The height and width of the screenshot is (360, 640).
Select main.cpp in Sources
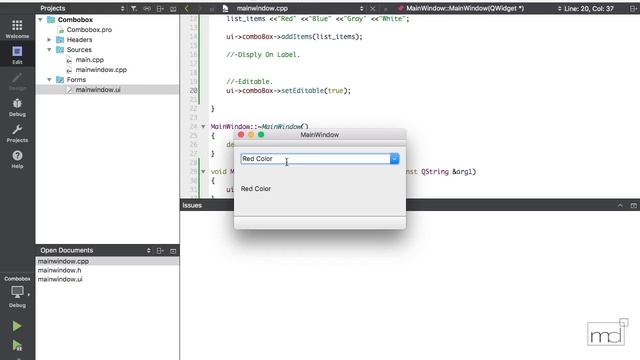pyautogui.click(x=89, y=60)
